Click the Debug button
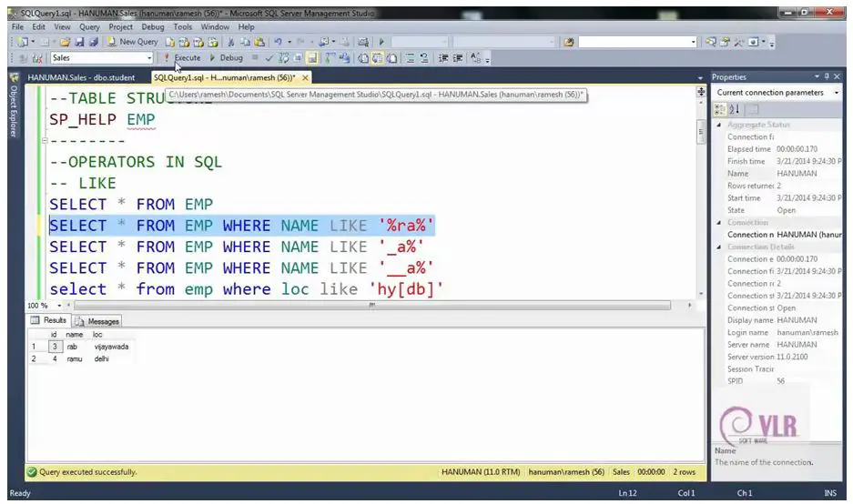The height and width of the screenshot is (504, 853). [x=227, y=58]
